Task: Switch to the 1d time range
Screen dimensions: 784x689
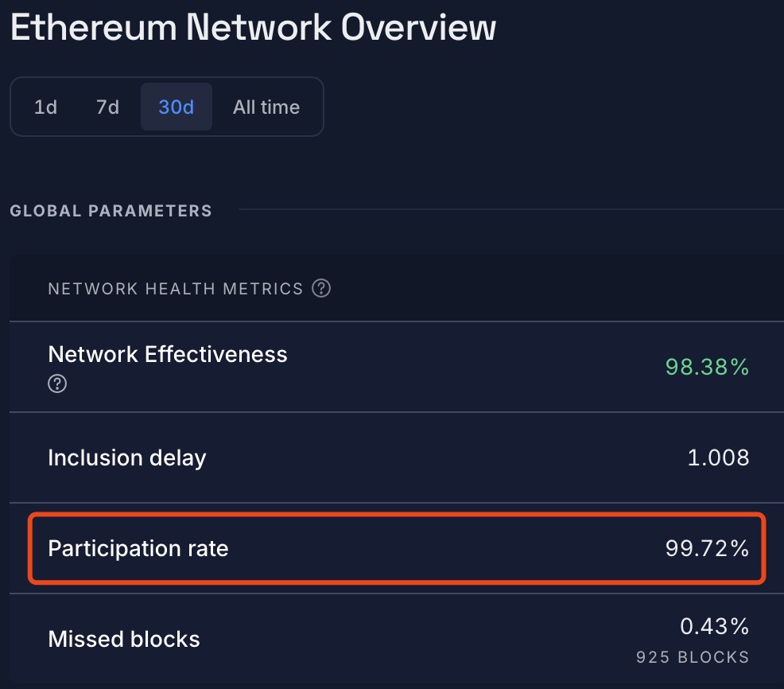Action: (46, 107)
